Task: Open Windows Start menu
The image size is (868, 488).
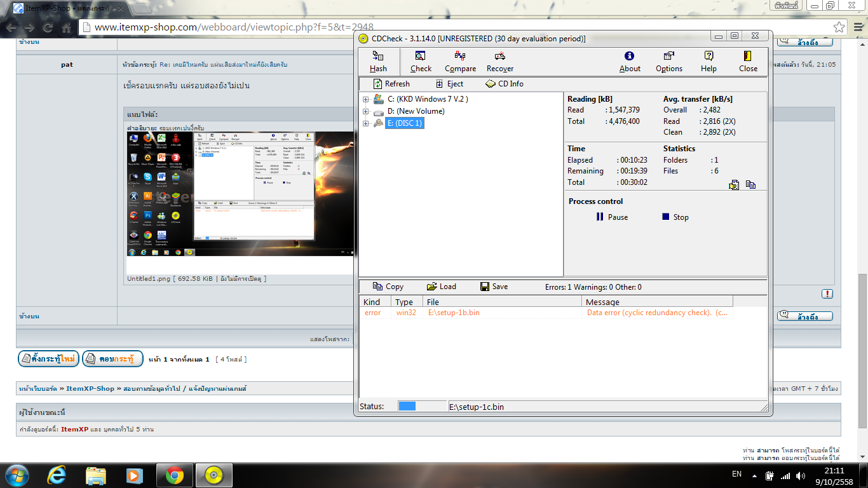Action: coord(16,475)
